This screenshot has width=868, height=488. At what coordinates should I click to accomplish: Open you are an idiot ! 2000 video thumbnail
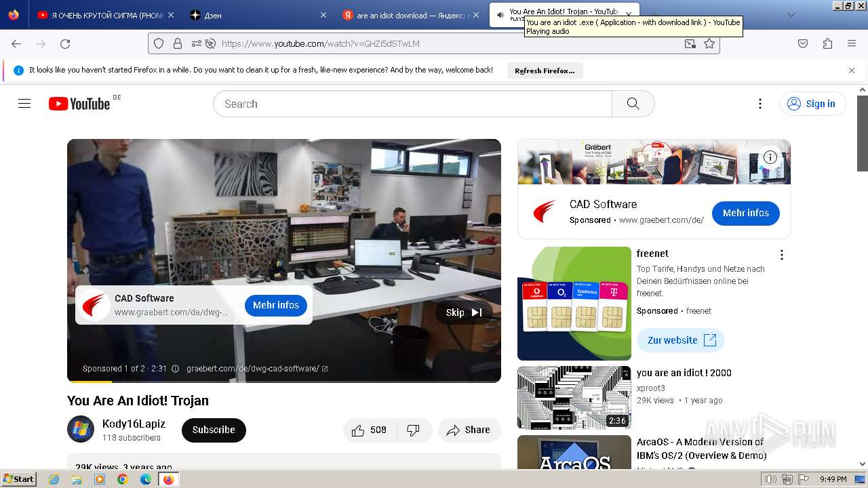coord(574,398)
